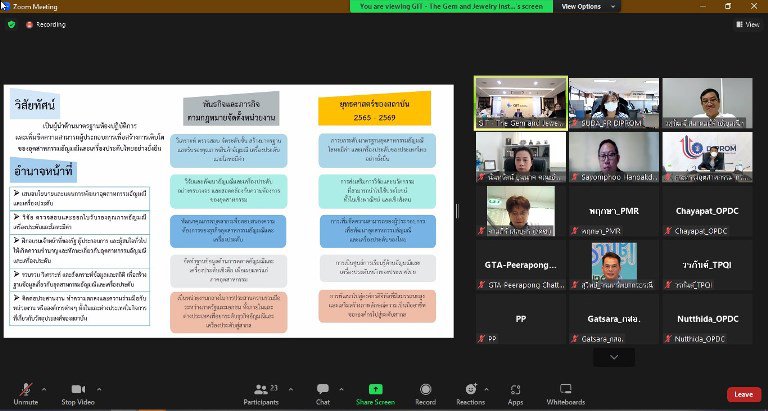Show next page of participant videos
The width and height of the screenshot is (768, 411).
(x=614, y=357)
